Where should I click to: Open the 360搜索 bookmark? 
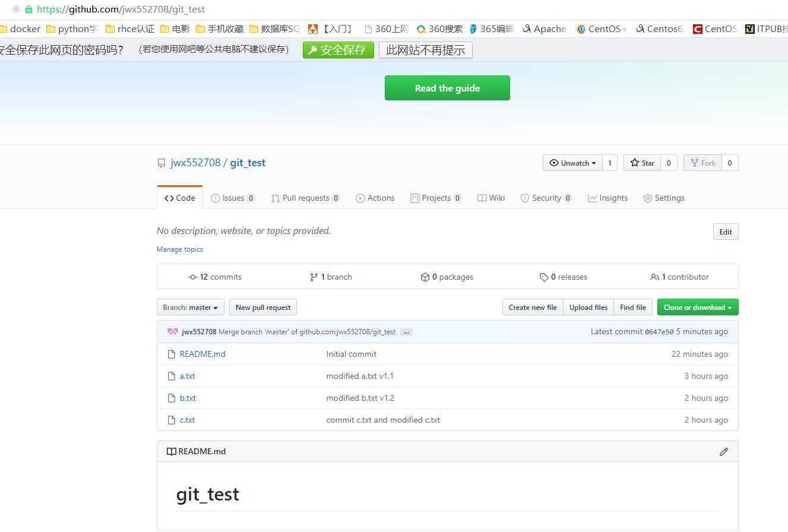(x=439, y=28)
